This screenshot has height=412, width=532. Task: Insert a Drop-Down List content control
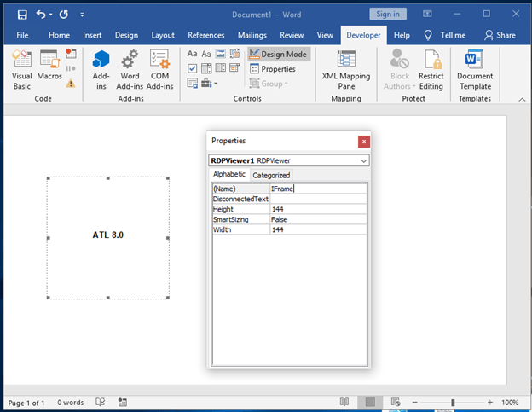point(220,68)
